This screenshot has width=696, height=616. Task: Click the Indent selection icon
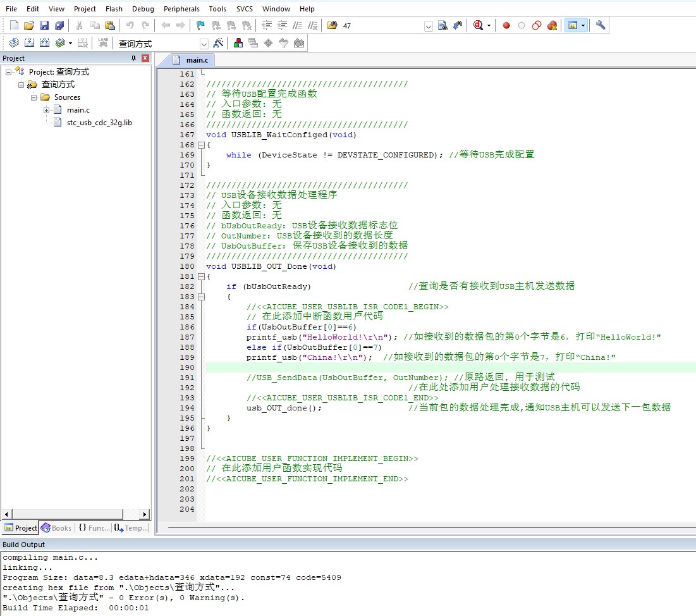[x=267, y=25]
